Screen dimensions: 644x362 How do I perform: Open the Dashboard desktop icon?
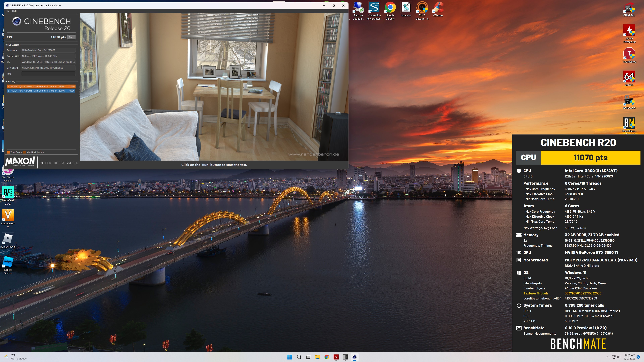[629, 102]
